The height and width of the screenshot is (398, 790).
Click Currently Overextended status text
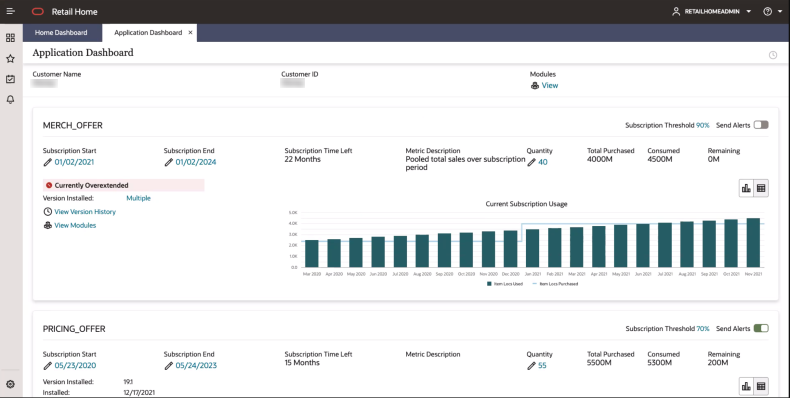pos(91,185)
